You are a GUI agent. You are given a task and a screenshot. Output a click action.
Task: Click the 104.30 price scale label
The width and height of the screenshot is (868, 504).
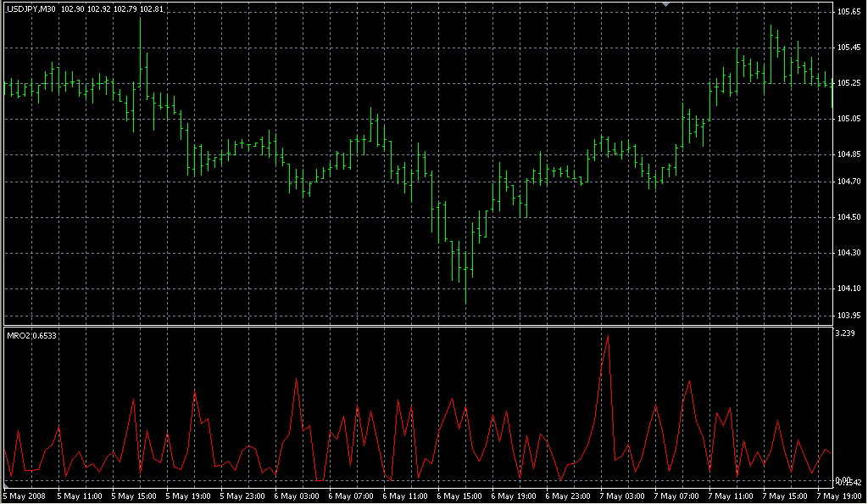click(x=849, y=253)
